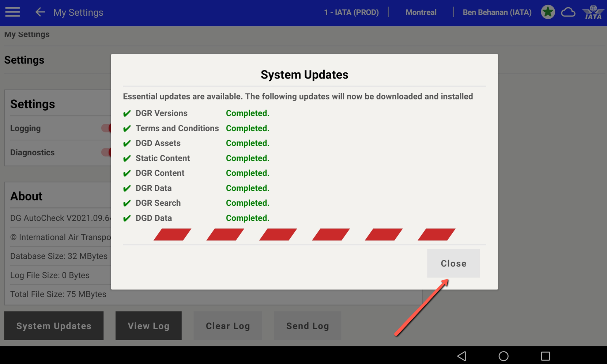
Task: Tap the checkmark beside Static Content
Action: click(127, 158)
